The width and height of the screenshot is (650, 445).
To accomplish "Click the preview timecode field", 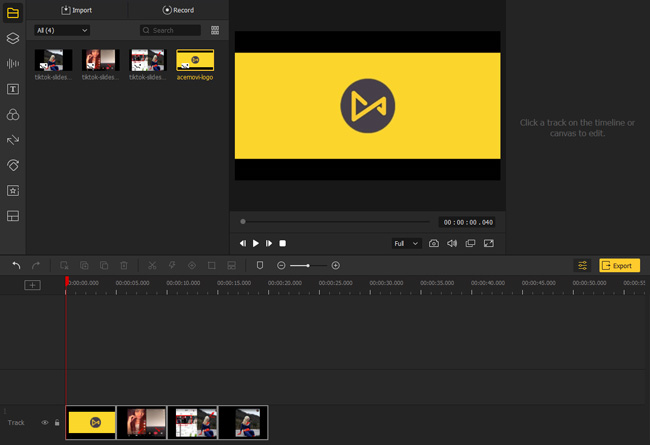I will [x=468, y=222].
